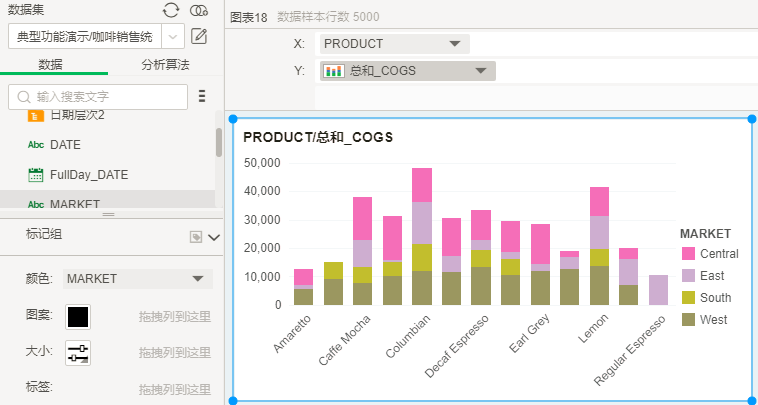Click the Amaretto bar's West segment
The image size is (758, 405).
(303, 297)
